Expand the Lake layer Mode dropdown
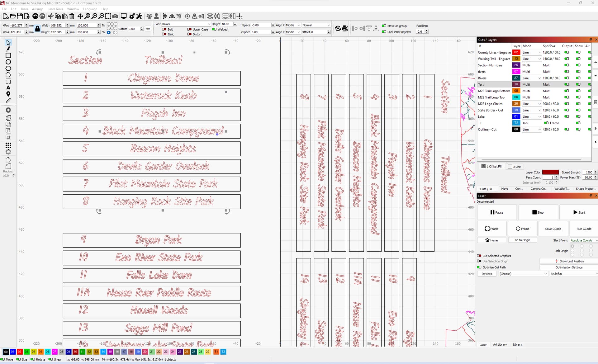 (531, 117)
